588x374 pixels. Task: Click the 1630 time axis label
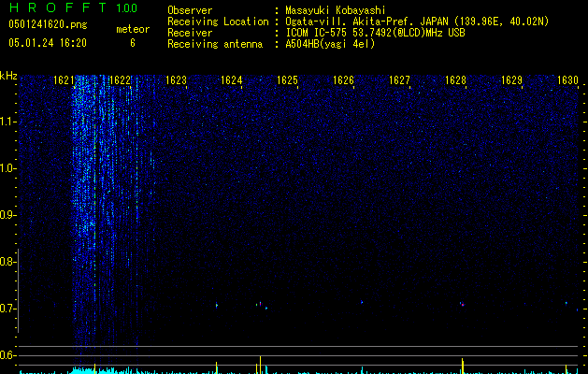tap(567, 80)
